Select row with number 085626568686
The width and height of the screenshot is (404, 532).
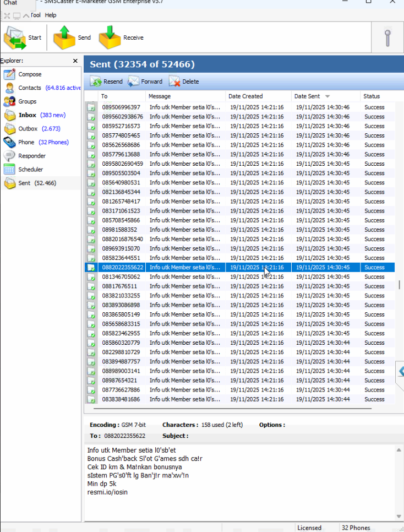click(239, 145)
